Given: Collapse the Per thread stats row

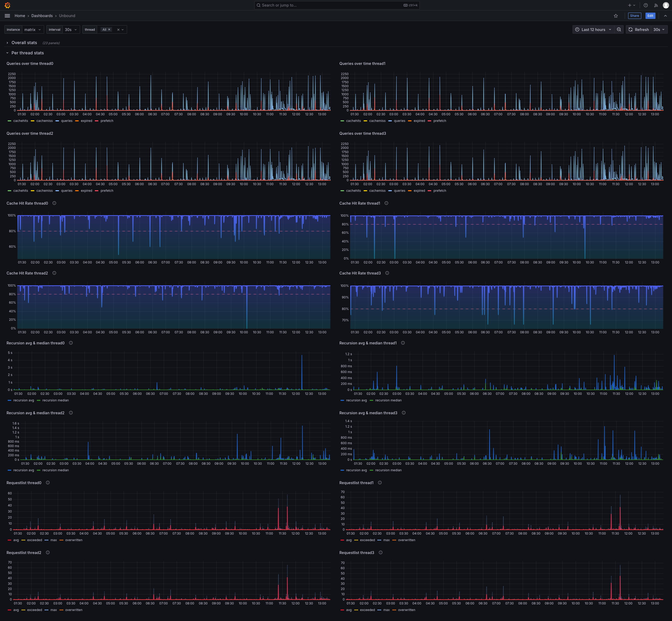Looking at the screenshot, I should 28,53.
